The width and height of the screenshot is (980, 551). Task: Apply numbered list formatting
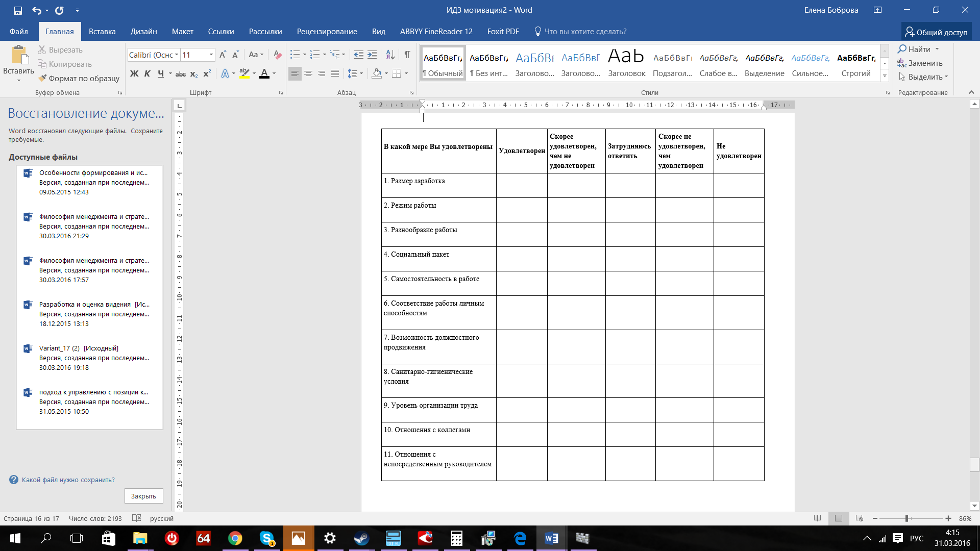[x=315, y=55]
